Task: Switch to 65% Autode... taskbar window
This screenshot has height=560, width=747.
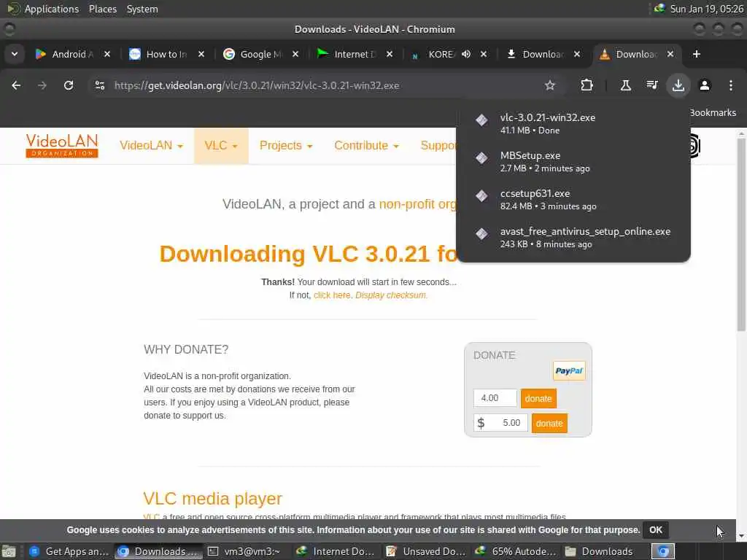Action: (x=516, y=551)
